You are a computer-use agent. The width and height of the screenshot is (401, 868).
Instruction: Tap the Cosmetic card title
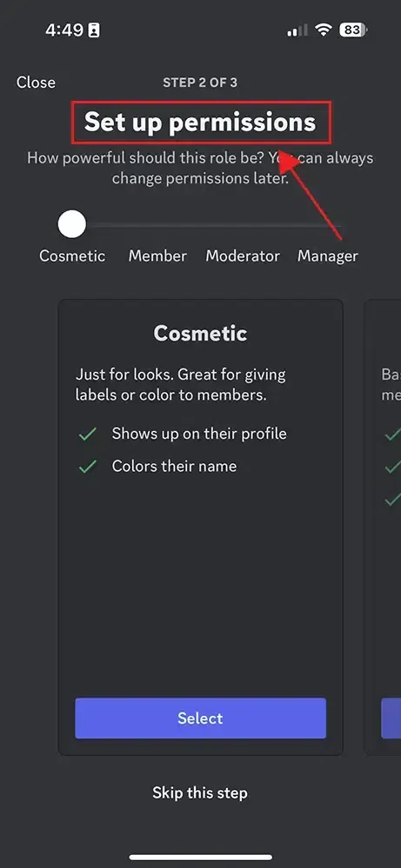click(200, 334)
